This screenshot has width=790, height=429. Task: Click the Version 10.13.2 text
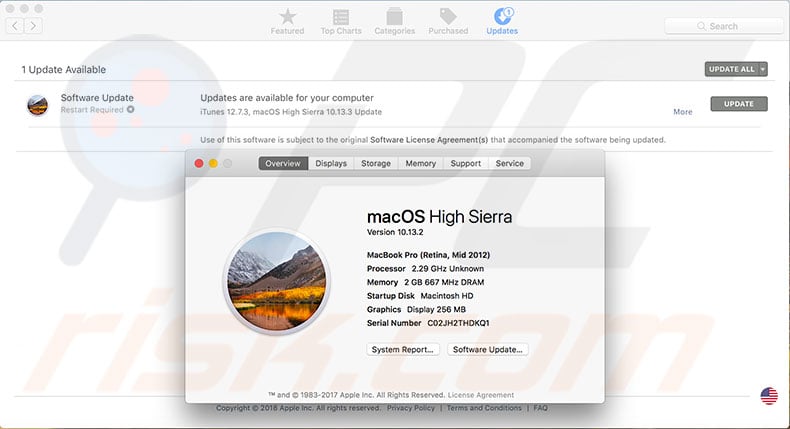tap(395, 232)
